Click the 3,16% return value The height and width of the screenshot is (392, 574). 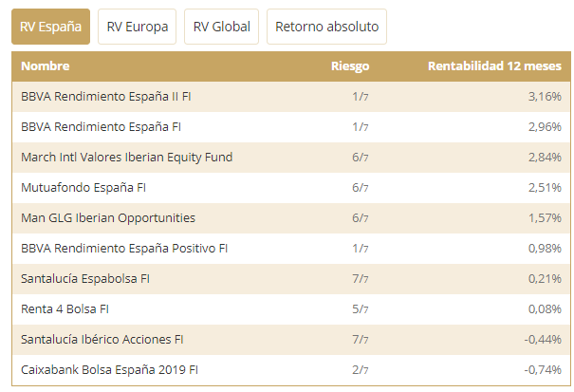[544, 97]
